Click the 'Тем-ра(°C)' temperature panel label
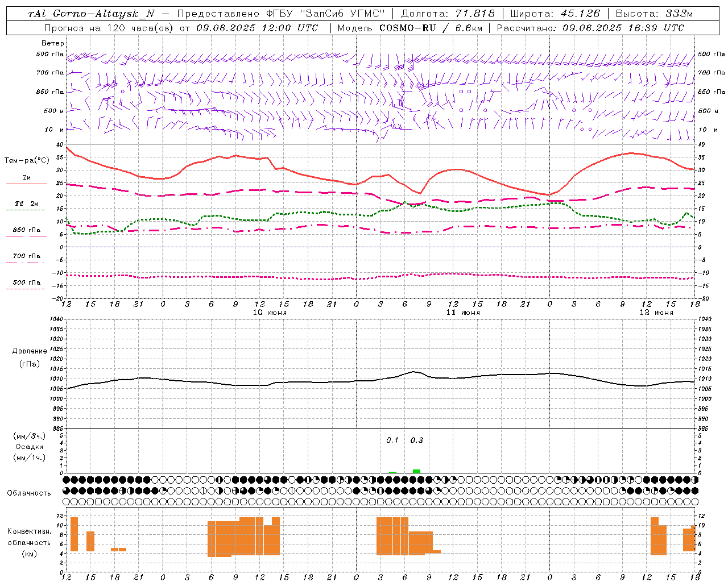The width and height of the screenshot is (728, 582). click(26, 161)
